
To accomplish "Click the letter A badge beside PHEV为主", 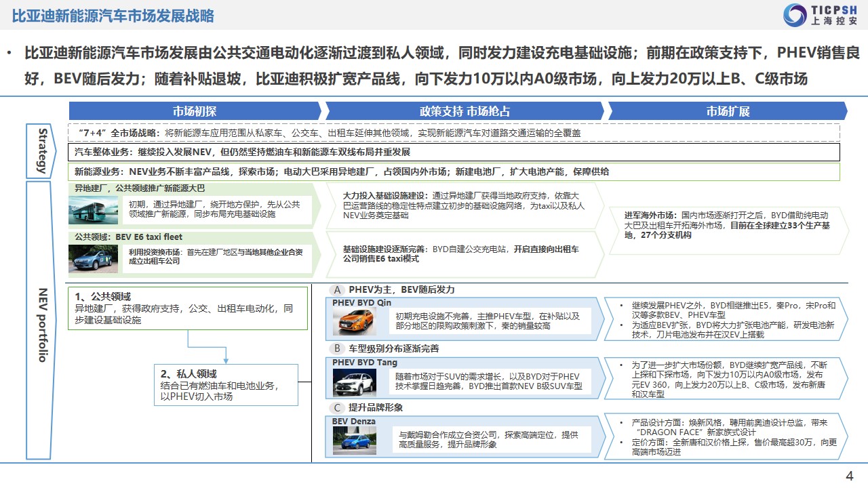I will 337,289.
